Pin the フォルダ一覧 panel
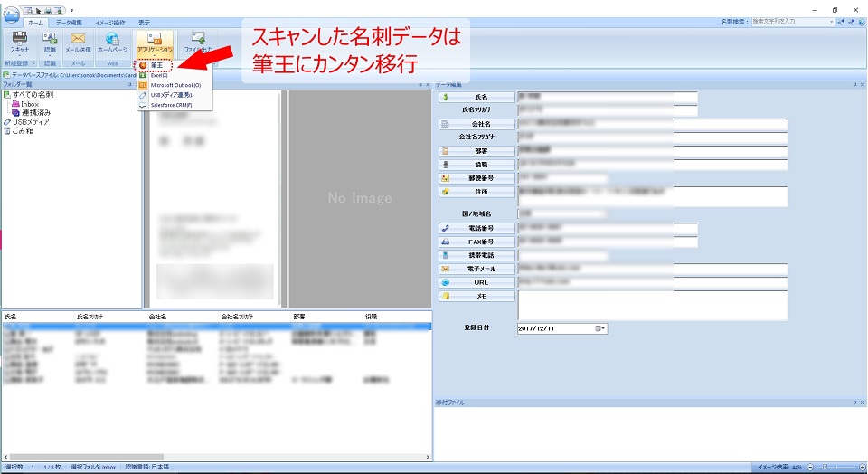868x474 pixels. (x=130, y=85)
